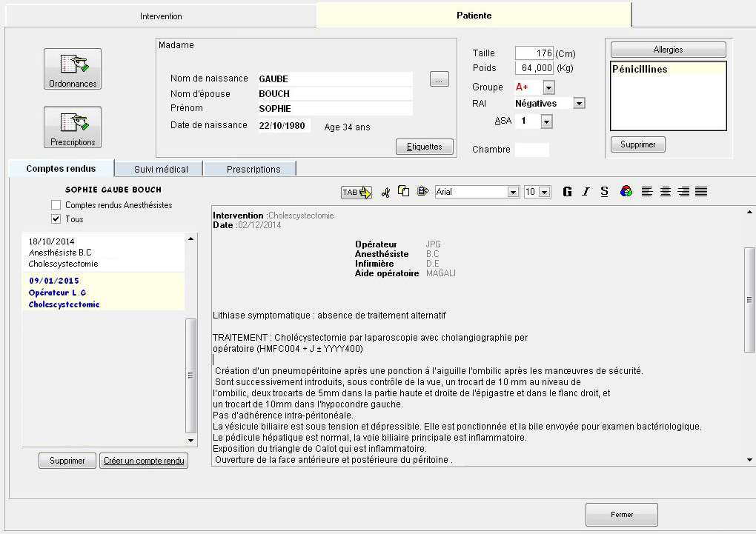Open the Groupe blood type dropdown
756x534 pixels.
tap(548, 87)
